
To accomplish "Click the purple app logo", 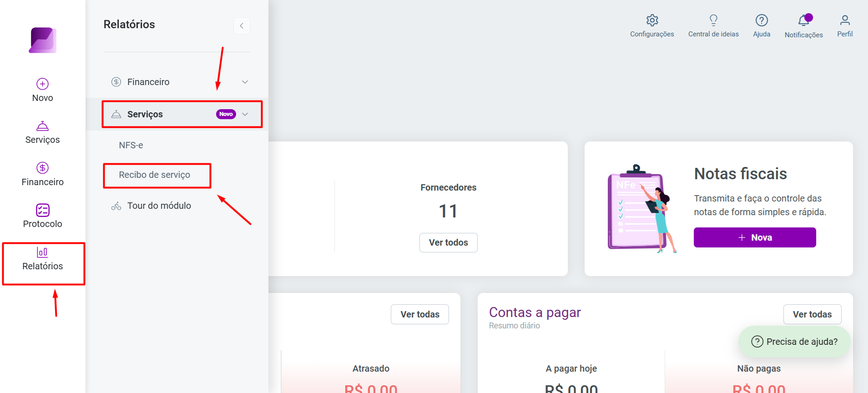I will click(43, 40).
